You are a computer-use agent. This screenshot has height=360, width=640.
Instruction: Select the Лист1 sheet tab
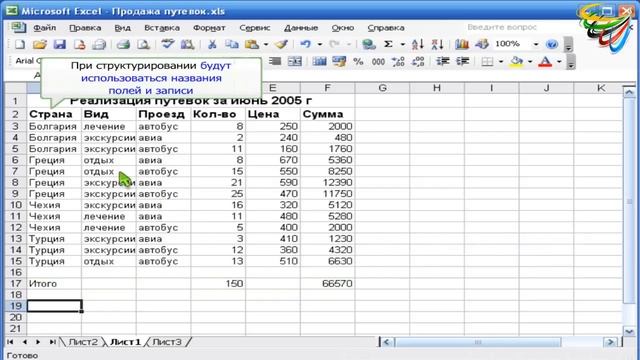[125, 342]
